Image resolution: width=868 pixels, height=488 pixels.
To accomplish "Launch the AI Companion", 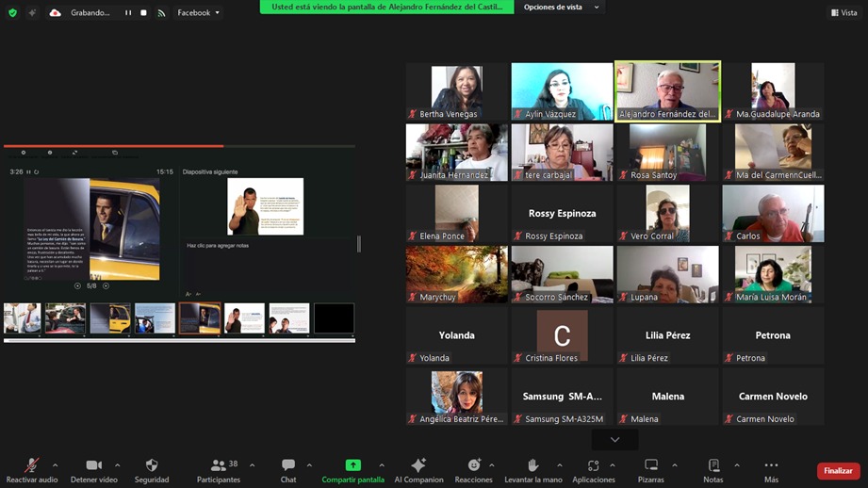I will pos(418,465).
